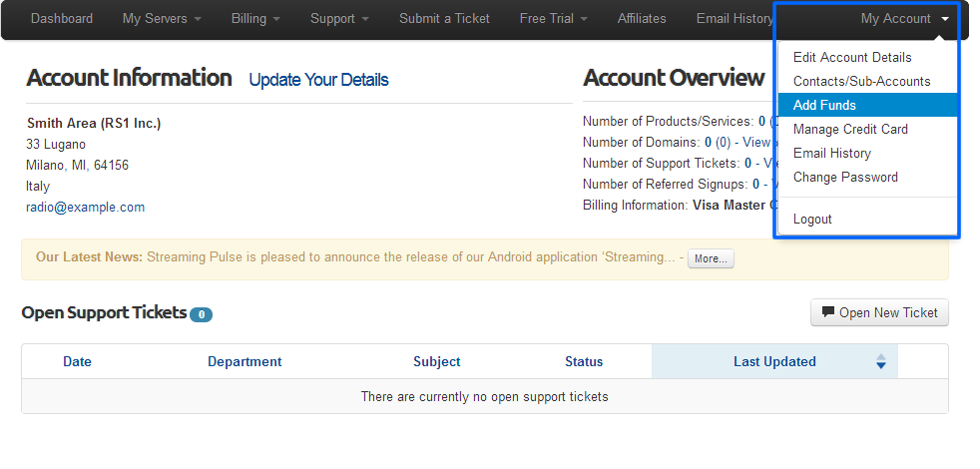Click the products/services count 0 link
The image size is (980, 469).
pyautogui.click(x=761, y=122)
